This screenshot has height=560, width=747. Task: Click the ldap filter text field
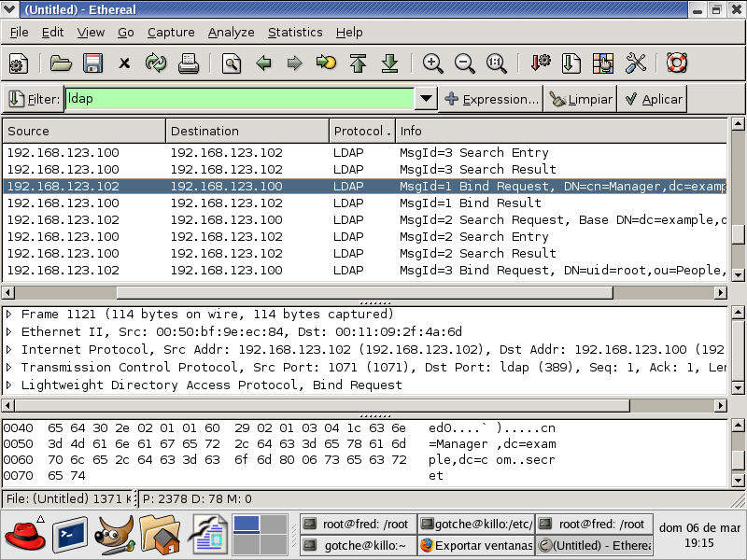239,99
